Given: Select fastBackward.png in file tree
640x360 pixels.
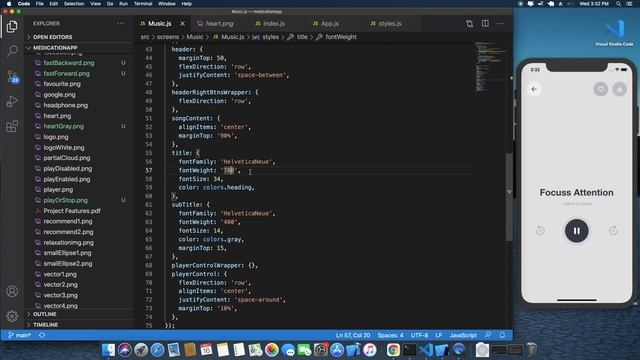Looking at the screenshot, I should tap(69, 63).
